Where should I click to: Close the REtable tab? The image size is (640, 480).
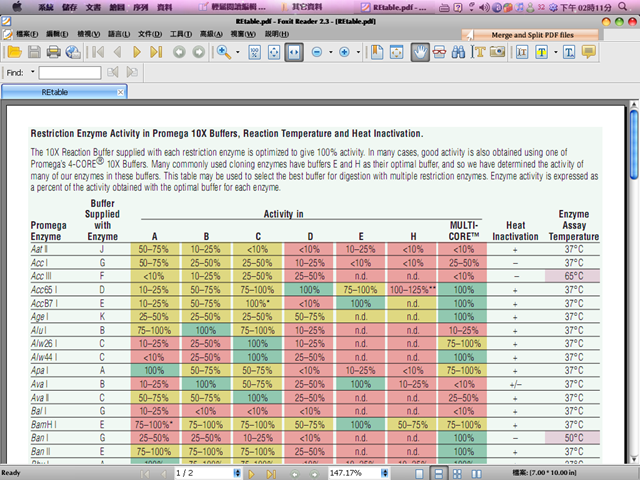point(120,92)
